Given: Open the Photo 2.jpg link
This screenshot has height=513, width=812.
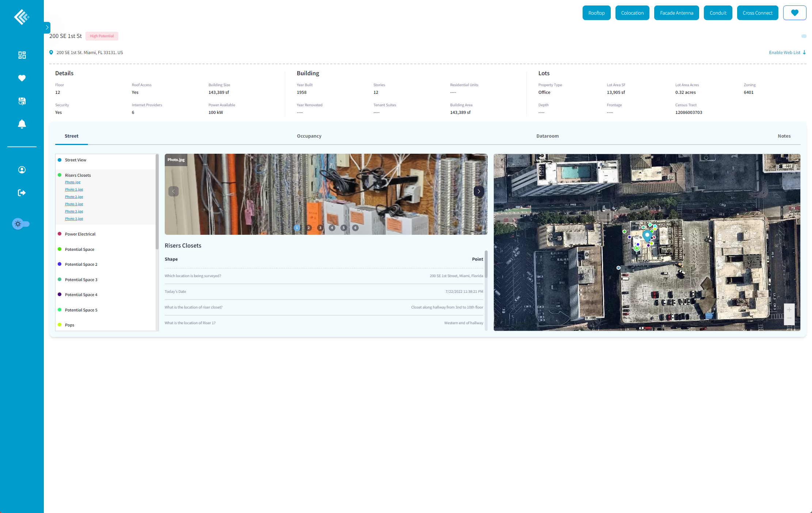Looking at the screenshot, I should 74,197.
